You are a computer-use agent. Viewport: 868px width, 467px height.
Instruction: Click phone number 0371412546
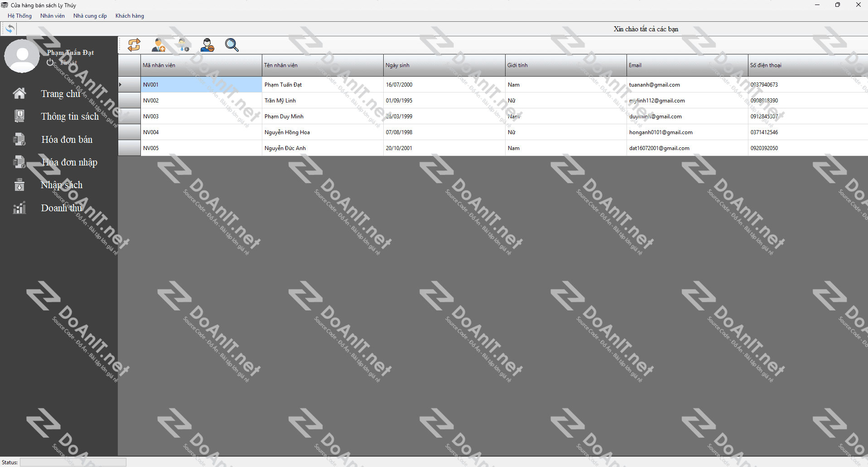[808, 132]
